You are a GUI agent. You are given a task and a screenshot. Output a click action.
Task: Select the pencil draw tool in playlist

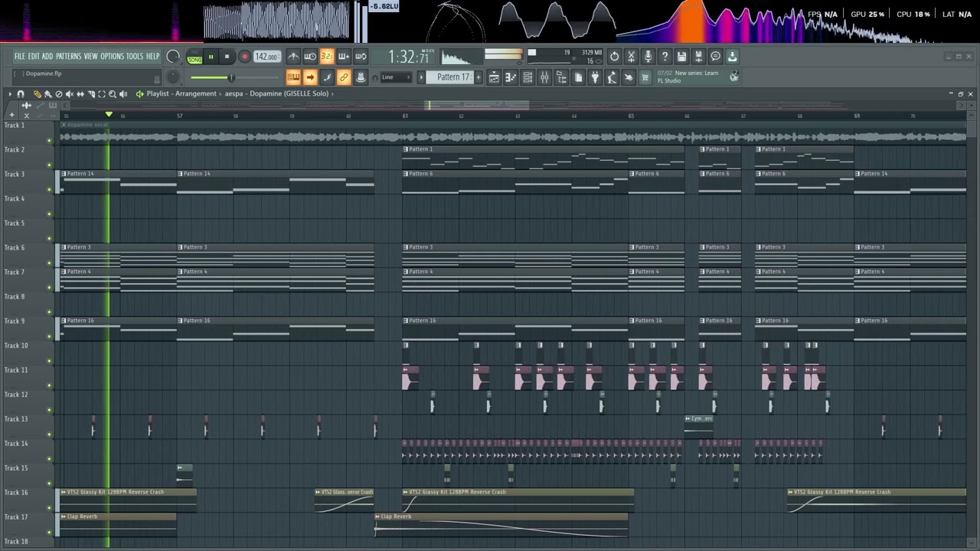(x=37, y=94)
